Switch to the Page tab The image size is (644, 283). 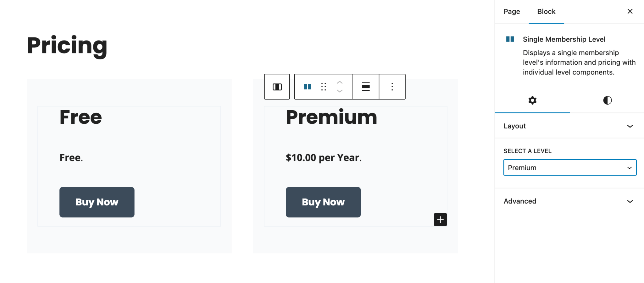coord(512,11)
